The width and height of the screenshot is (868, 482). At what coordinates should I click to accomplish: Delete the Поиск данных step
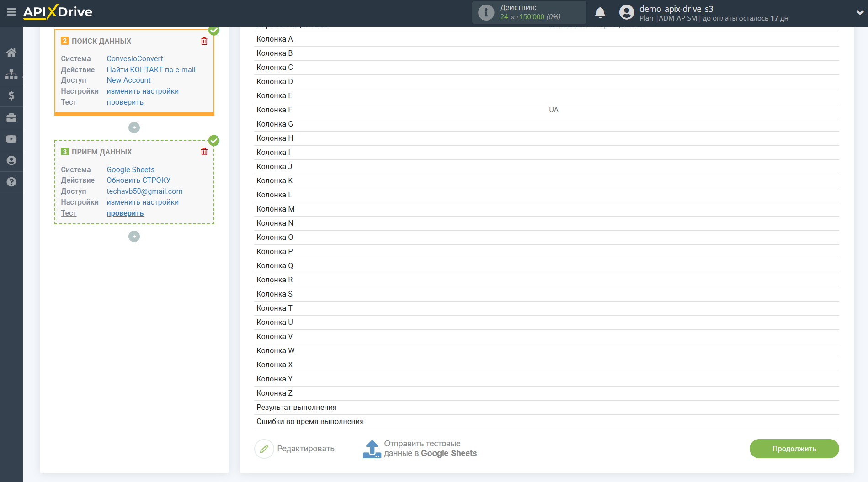pyautogui.click(x=204, y=41)
